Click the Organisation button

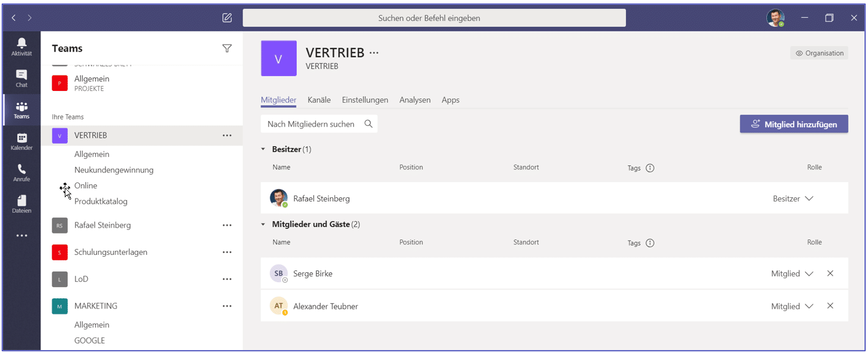pyautogui.click(x=819, y=53)
